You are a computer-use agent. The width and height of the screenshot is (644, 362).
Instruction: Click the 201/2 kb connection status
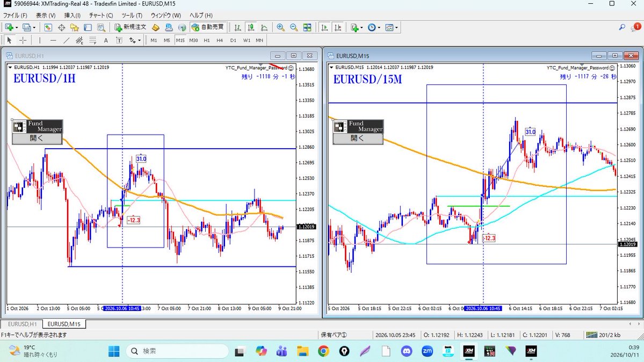point(604,335)
